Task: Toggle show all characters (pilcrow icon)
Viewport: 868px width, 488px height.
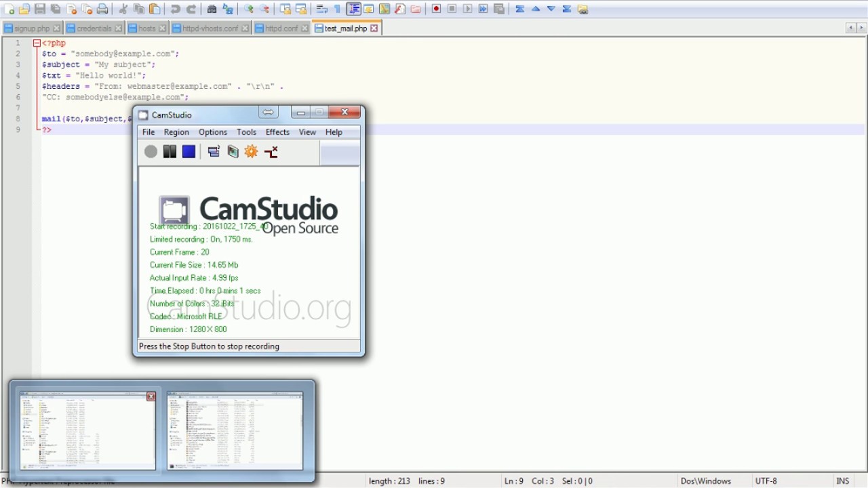Action: pos(336,9)
